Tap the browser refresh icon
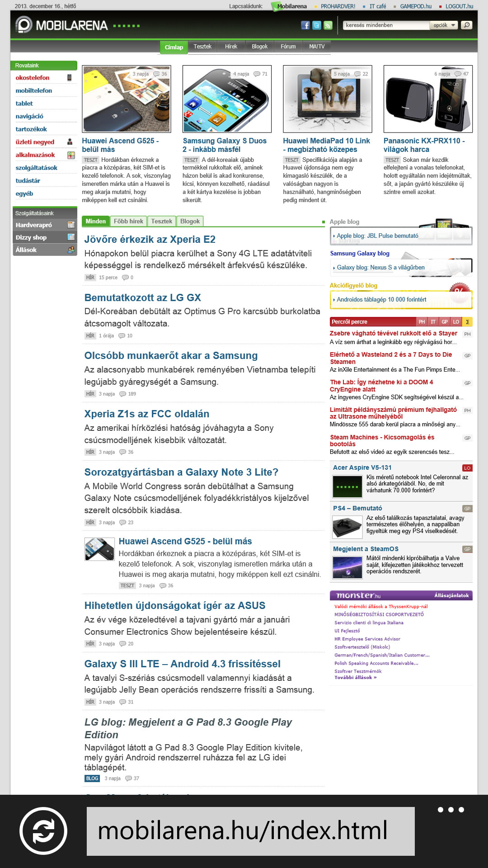 [x=43, y=830]
